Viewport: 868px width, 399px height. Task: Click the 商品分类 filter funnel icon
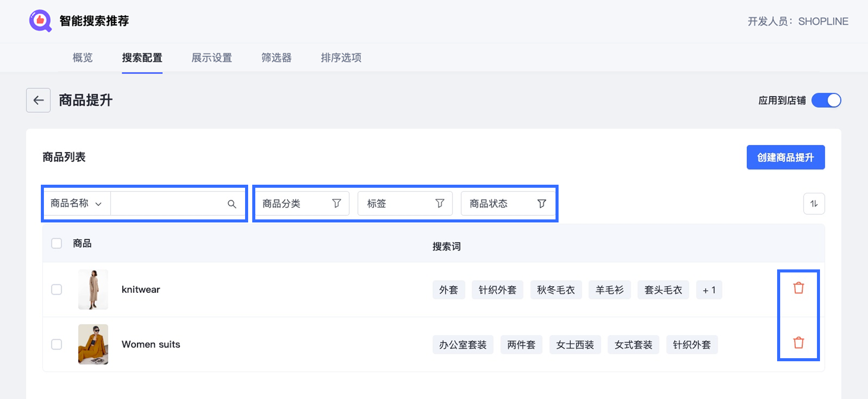pos(336,204)
